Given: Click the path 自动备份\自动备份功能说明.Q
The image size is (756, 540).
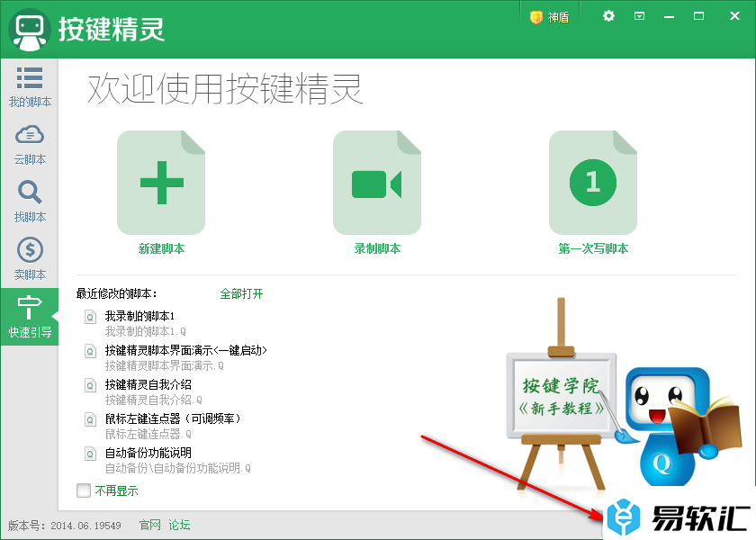Looking at the screenshot, I should pyautogui.click(x=178, y=469).
